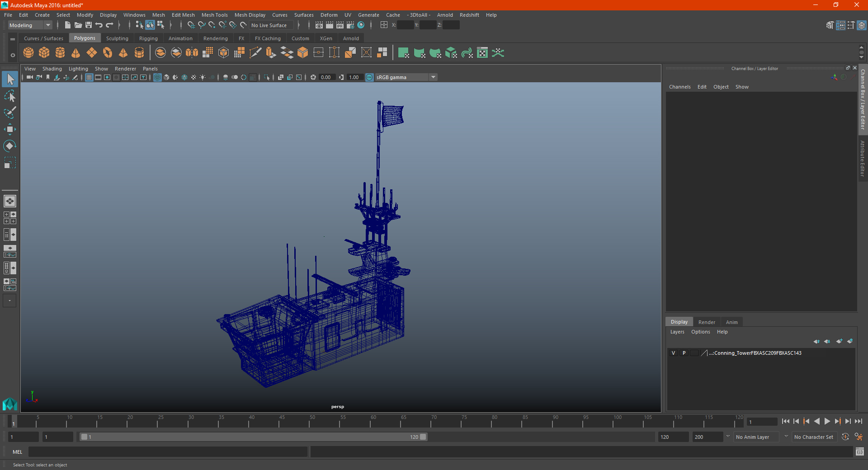Click the Redo arrow icon
Viewport: 868px width, 470px height.
point(110,25)
